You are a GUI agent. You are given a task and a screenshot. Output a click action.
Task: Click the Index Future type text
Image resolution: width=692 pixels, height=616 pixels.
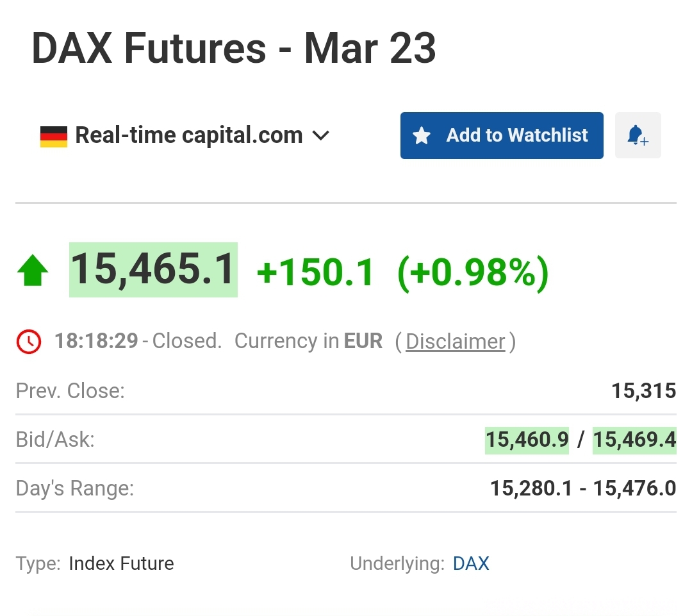click(121, 564)
